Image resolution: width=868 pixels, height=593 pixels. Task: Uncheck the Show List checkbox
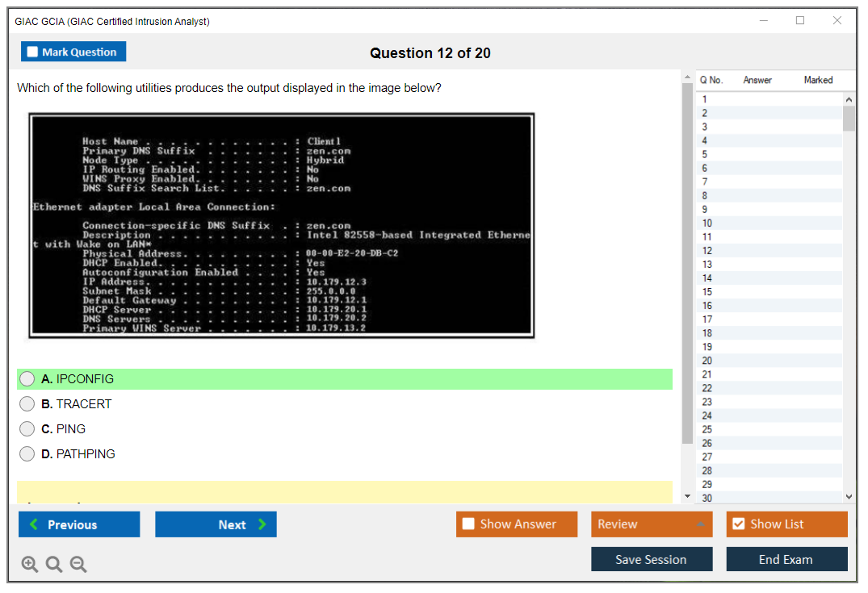738,524
